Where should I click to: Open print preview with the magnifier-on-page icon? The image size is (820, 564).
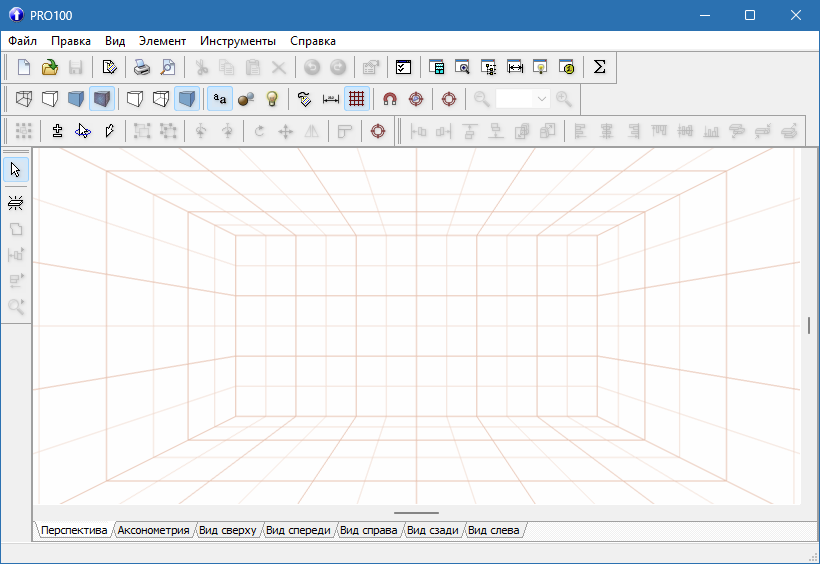pos(168,67)
